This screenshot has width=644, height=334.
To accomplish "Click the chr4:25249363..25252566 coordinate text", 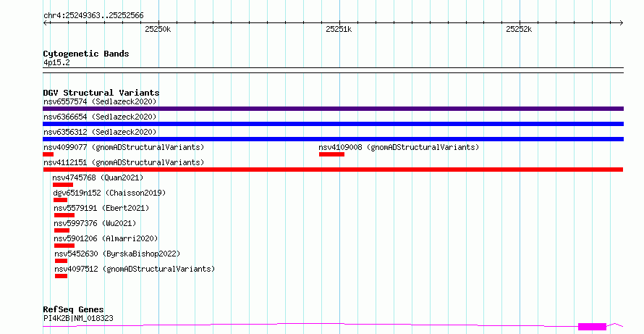I will click(93, 16).
